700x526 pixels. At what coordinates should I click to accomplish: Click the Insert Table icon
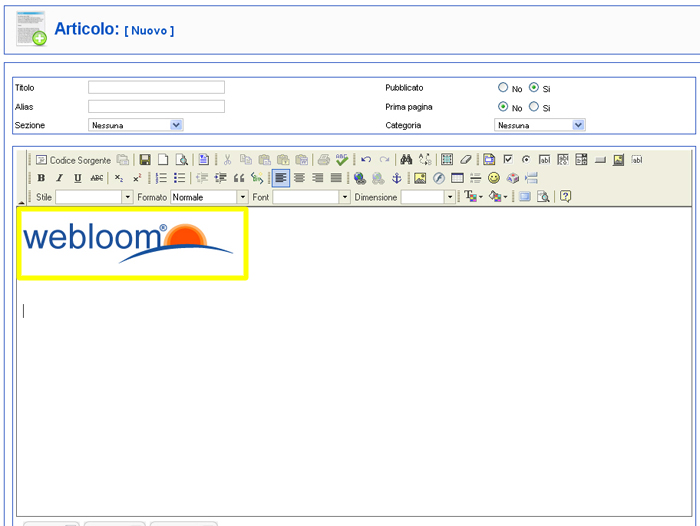pos(457,178)
